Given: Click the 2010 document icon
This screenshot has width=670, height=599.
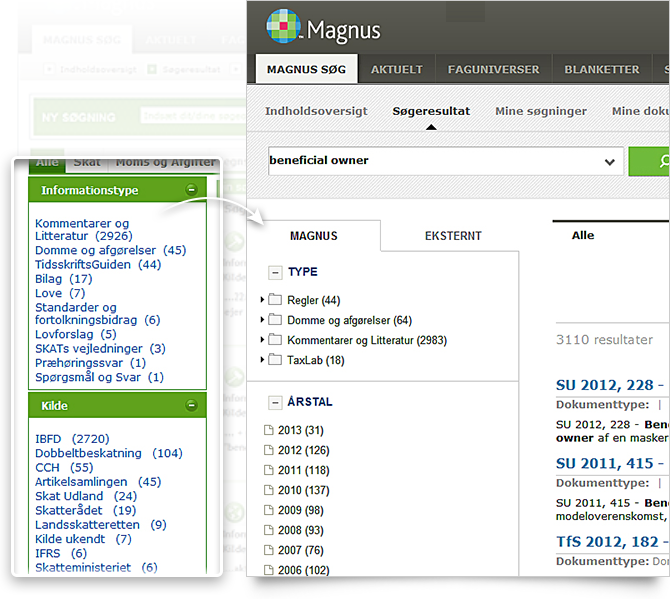Looking at the screenshot, I should [268, 490].
